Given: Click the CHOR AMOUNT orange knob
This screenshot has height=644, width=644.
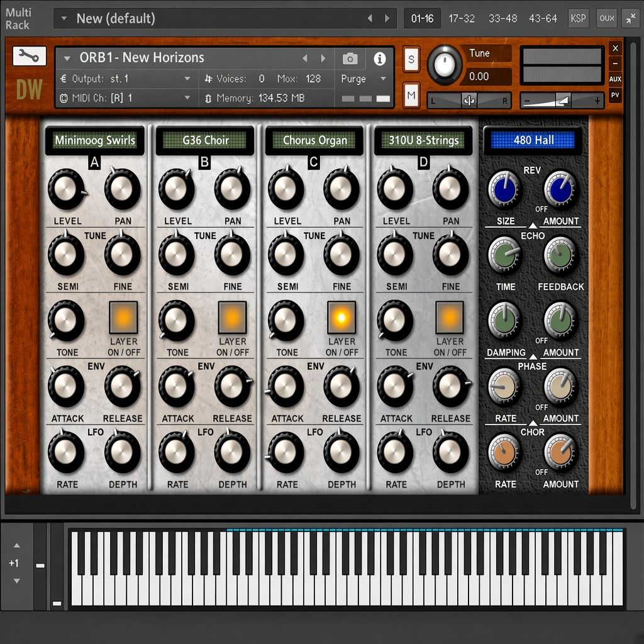Looking at the screenshot, I should 560,452.
